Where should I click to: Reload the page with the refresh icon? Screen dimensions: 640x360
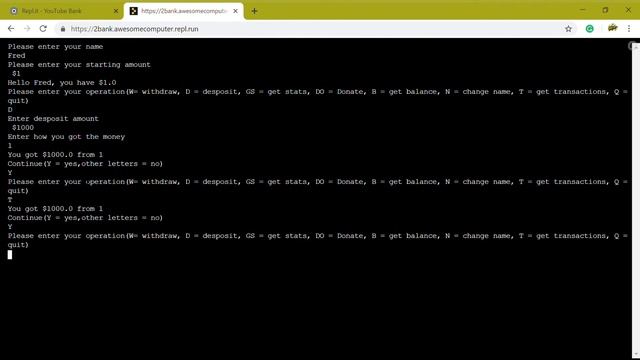tap(43, 29)
